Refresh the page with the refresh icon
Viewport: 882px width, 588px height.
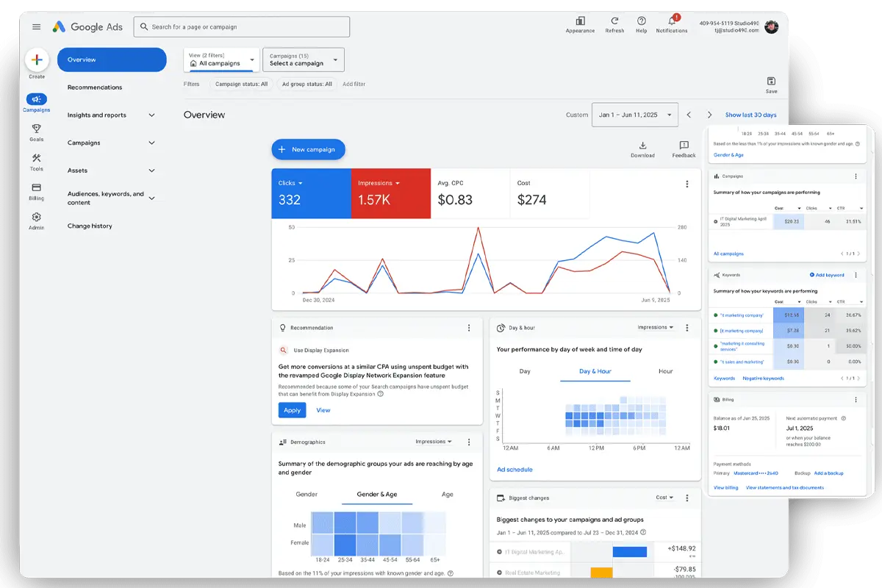tap(614, 21)
